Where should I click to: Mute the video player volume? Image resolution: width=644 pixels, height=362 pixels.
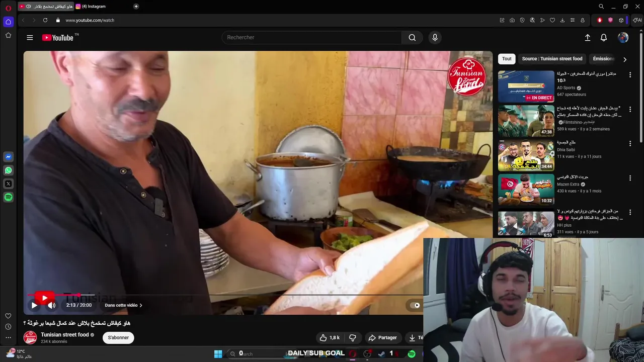point(51,305)
